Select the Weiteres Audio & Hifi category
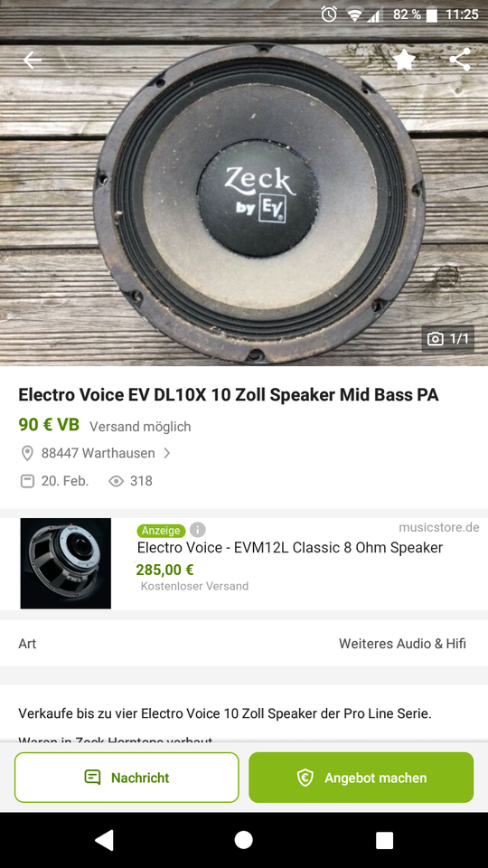 pyautogui.click(x=402, y=643)
